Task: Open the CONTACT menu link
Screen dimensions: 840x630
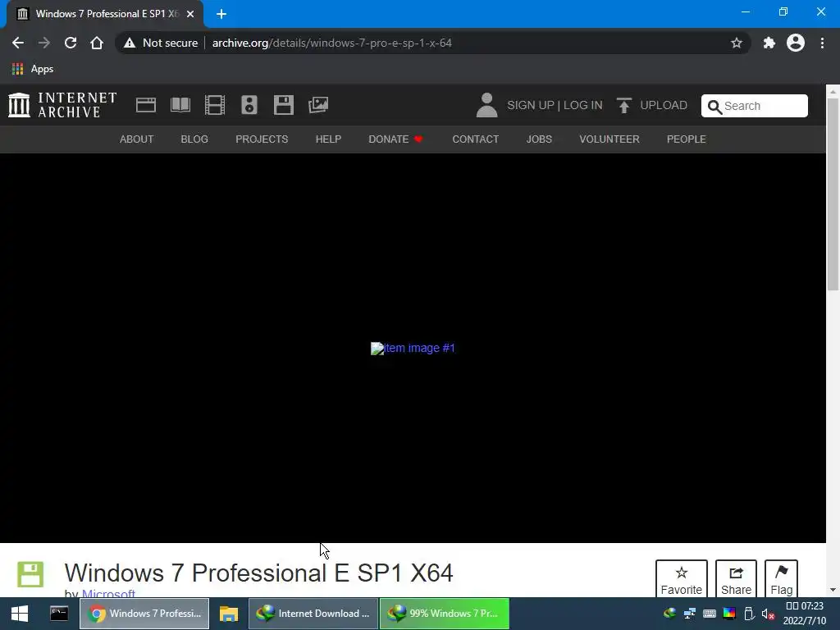Action: tap(476, 139)
